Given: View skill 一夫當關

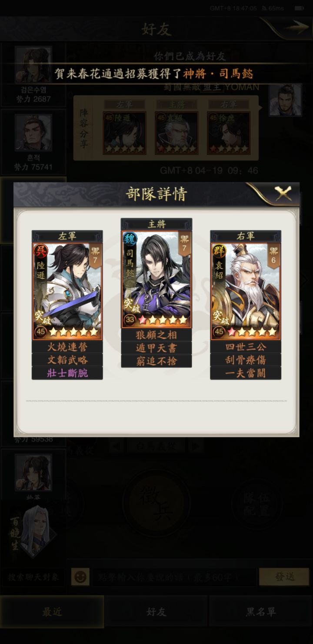Looking at the screenshot, I should tap(246, 373).
